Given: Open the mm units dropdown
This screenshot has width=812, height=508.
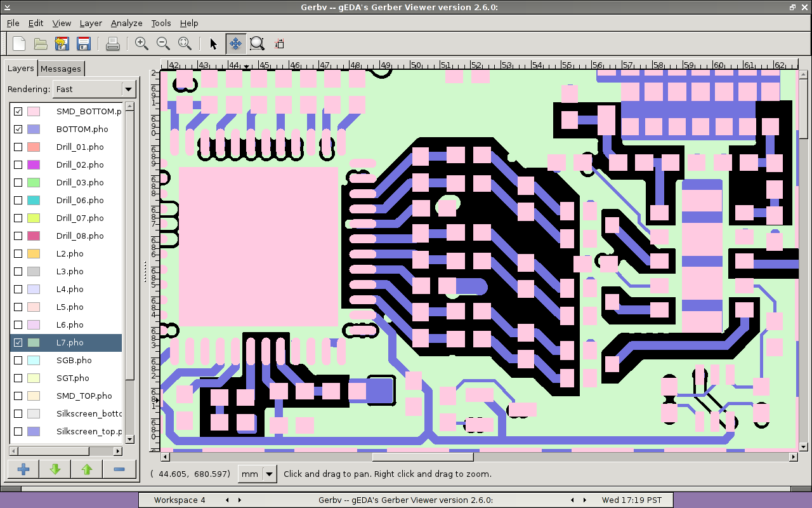Looking at the screenshot, I should pos(270,474).
